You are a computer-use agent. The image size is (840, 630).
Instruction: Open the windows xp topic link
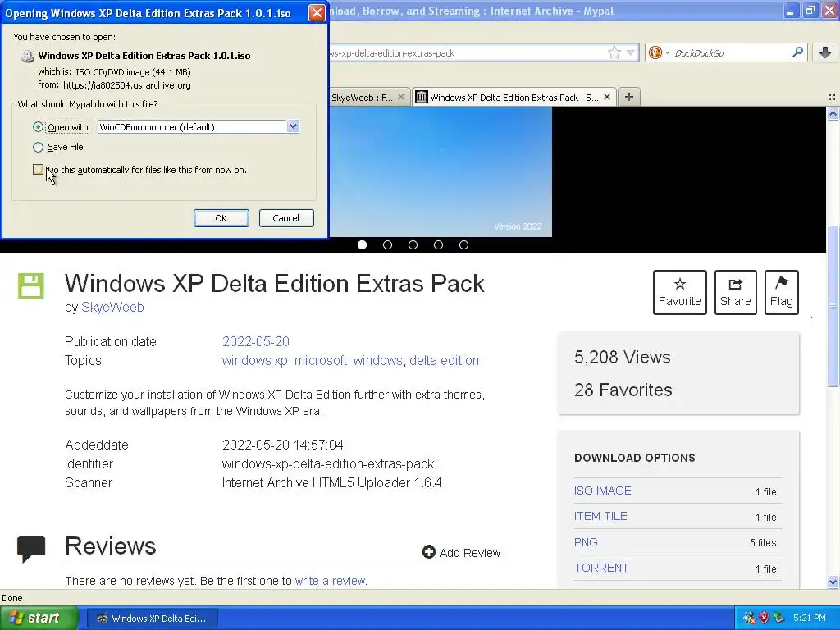[254, 361]
